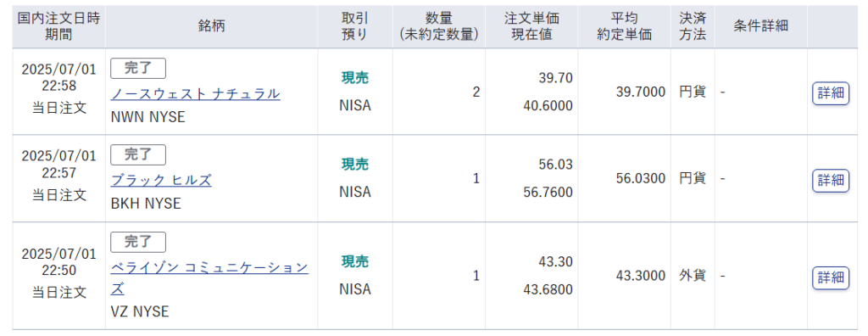Click the 数量 (未約定数量) column header
Image resolution: width=868 pixels, height=336 pixels.
click(x=439, y=26)
